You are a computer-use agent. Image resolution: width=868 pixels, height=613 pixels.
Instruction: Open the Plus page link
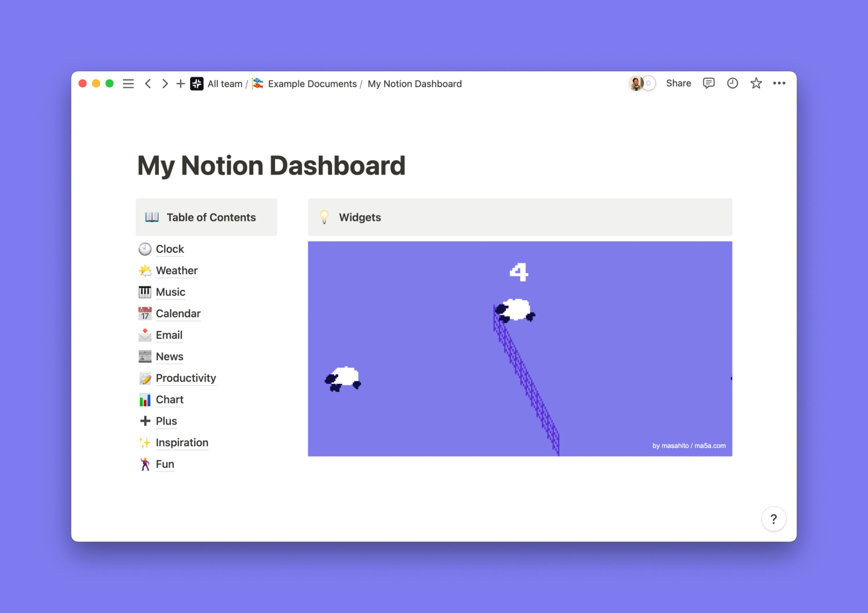coord(166,421)
